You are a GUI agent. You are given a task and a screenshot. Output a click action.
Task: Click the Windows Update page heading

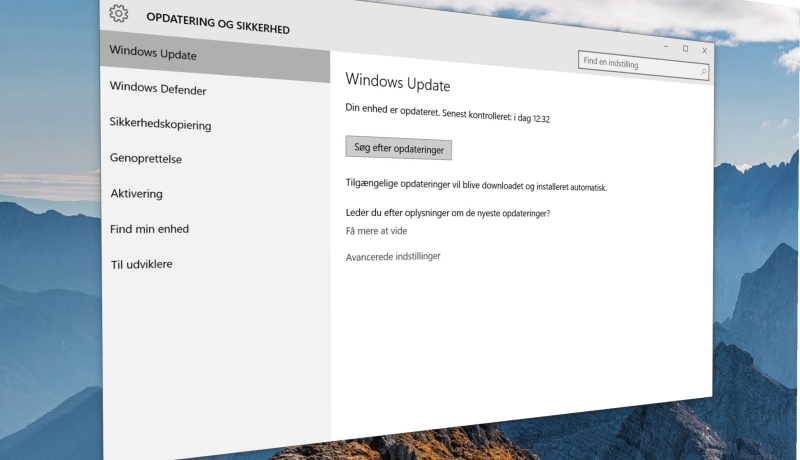click(397, 82)
